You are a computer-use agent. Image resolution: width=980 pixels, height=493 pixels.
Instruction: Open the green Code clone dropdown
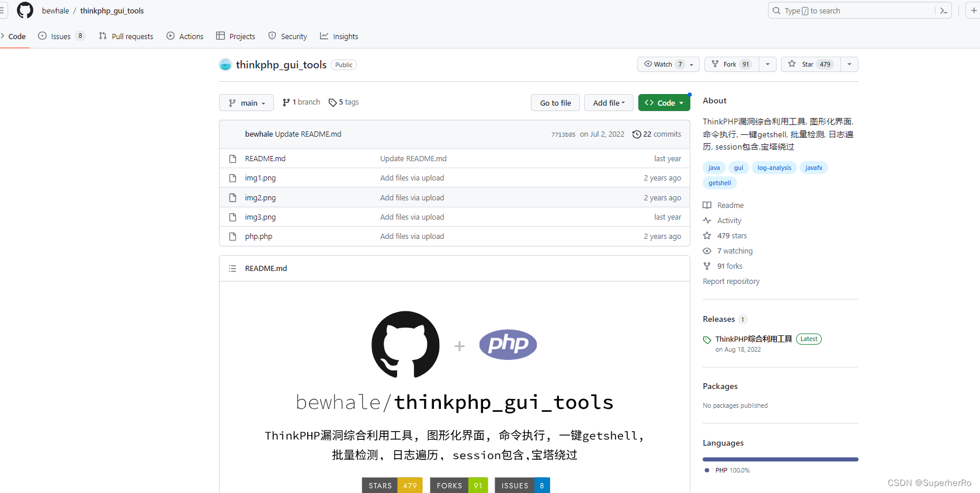pos(664,103)
